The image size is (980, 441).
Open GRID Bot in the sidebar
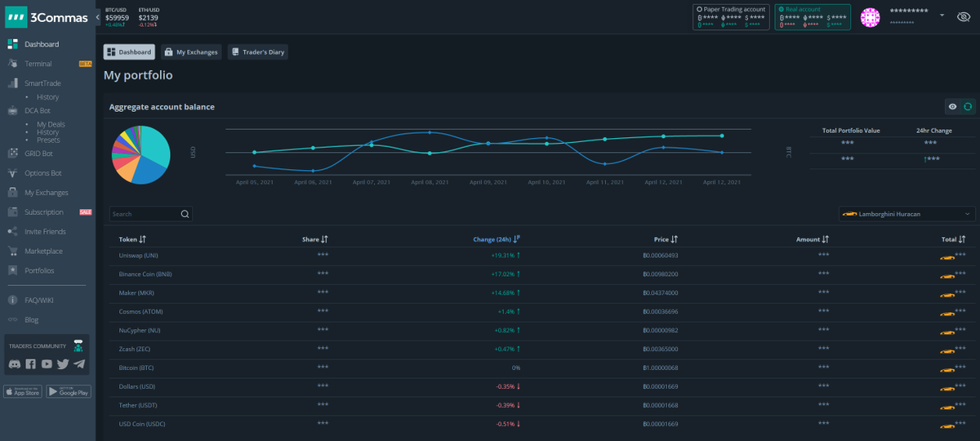(38, 154)
